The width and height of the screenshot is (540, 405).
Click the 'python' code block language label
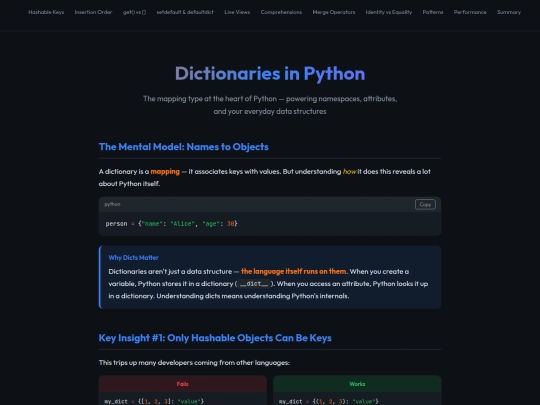click(112, 204)
